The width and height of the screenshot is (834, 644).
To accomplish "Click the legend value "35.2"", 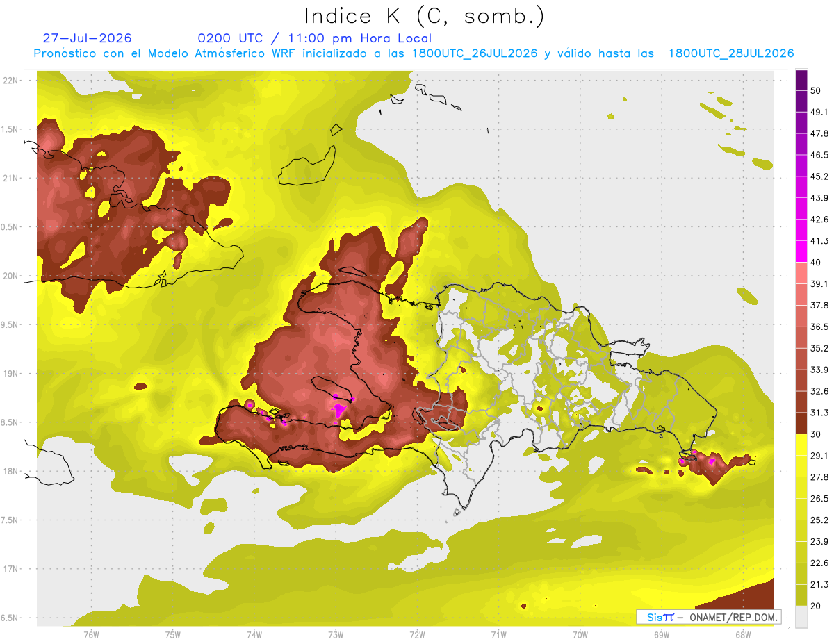I will [819, 348].
